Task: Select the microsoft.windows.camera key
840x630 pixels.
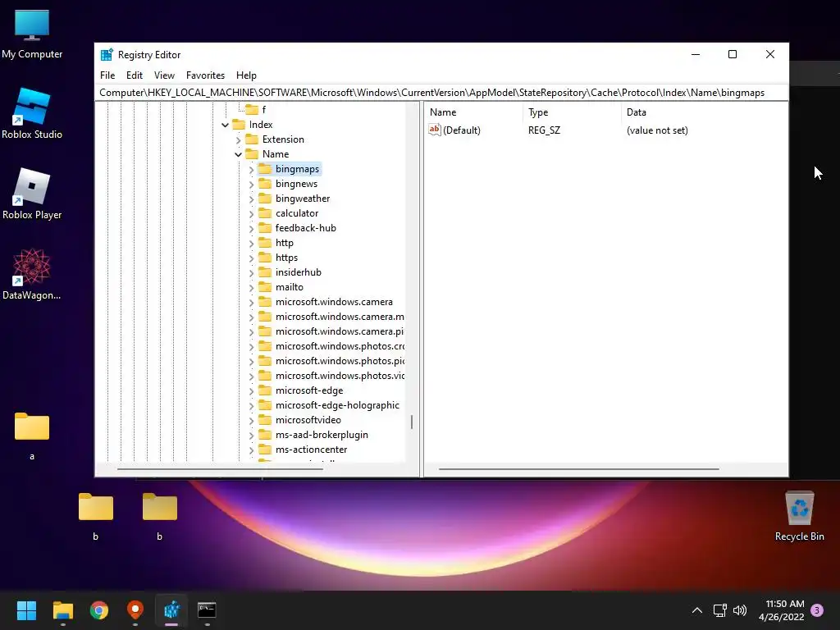Action: 334,302
